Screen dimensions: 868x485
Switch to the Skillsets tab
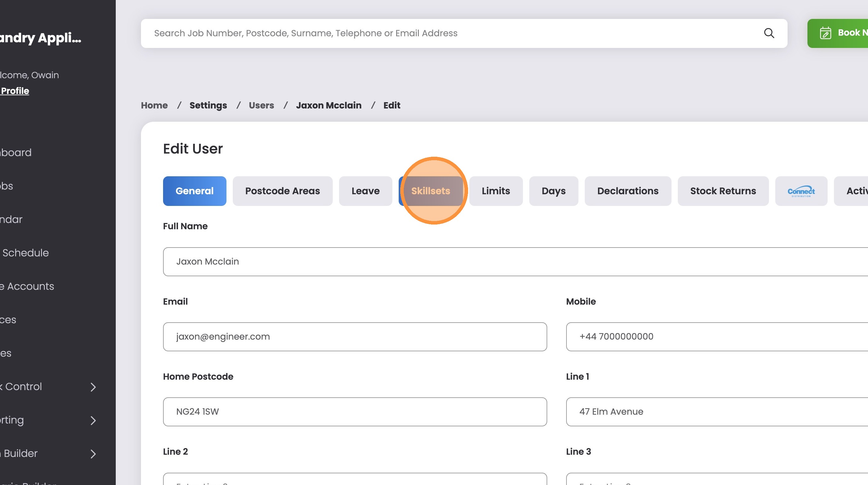pos(430,191)
